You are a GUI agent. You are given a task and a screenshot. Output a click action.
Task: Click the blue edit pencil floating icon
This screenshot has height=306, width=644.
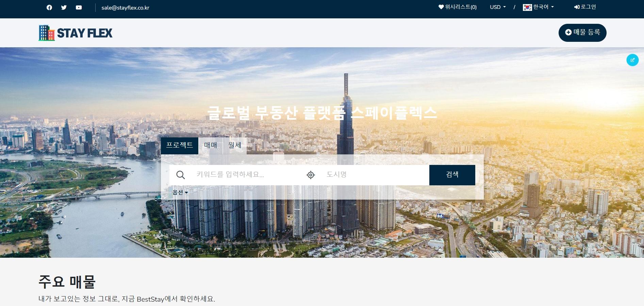coord(632,60)
